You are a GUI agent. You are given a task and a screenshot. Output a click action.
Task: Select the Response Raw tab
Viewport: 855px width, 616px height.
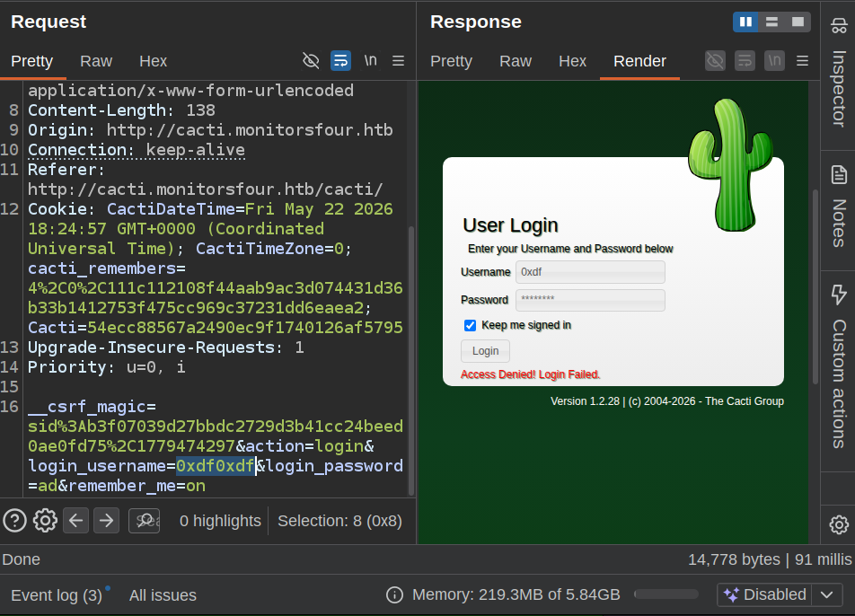pos(516,61)
